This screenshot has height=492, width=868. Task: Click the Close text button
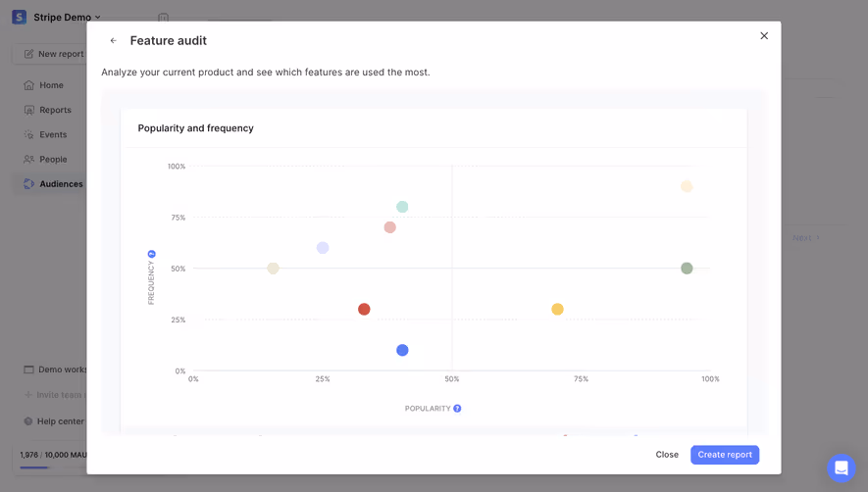(x=667, y=455)
